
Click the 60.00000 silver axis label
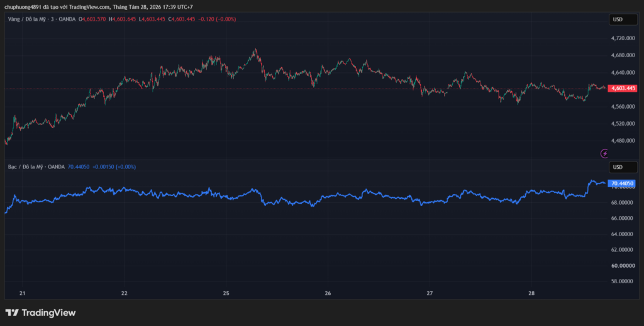pyautogui.click(x=623, y=266)
